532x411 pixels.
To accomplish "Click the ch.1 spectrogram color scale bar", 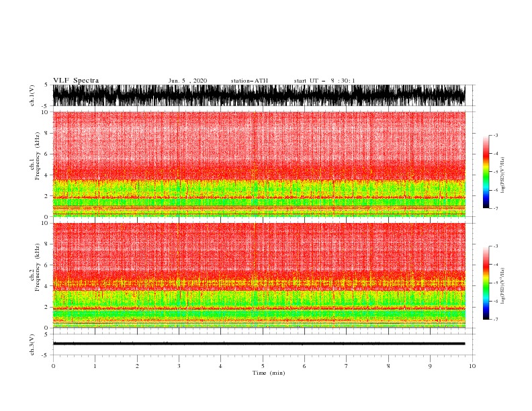I will pos(486,172).
